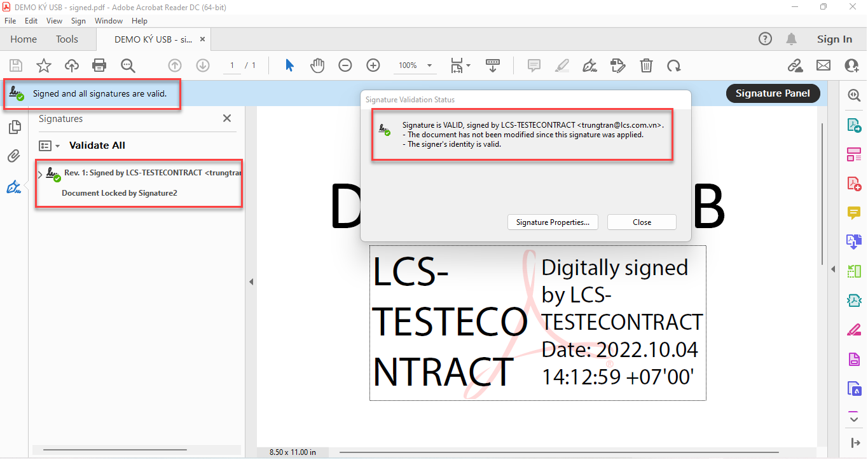Toggle the signatures pane icon
This screenshot has height=460, width=868.
(14, 187)
